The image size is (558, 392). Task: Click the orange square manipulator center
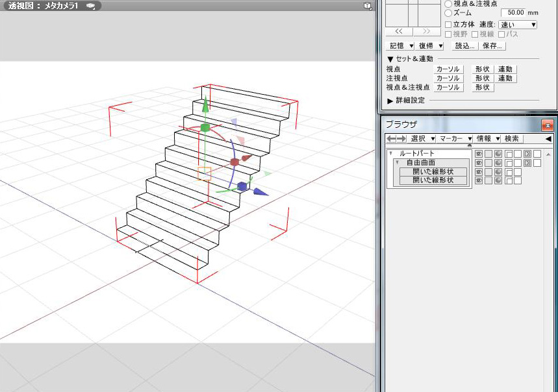point(204,174)
